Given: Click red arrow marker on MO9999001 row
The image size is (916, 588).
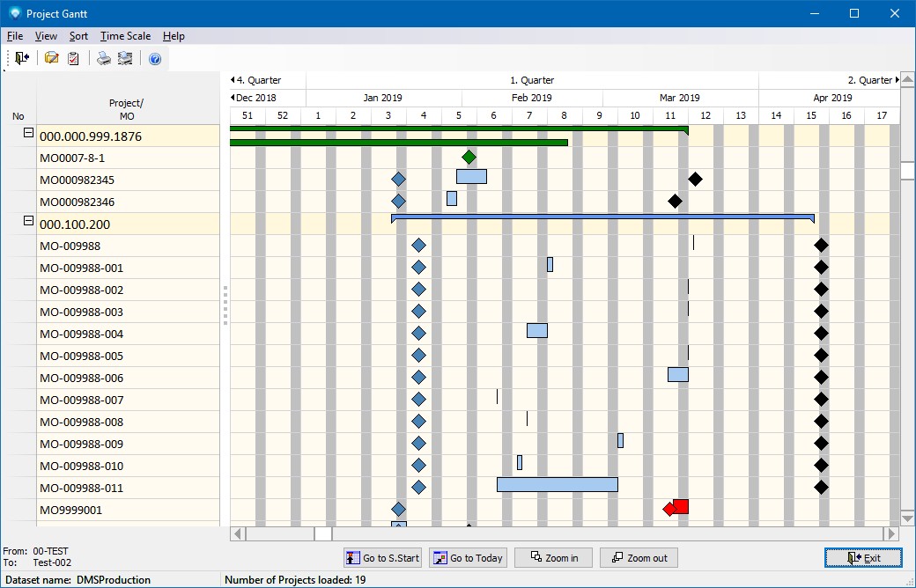Looking at the screenshot, I should click(x=676, y=508).
